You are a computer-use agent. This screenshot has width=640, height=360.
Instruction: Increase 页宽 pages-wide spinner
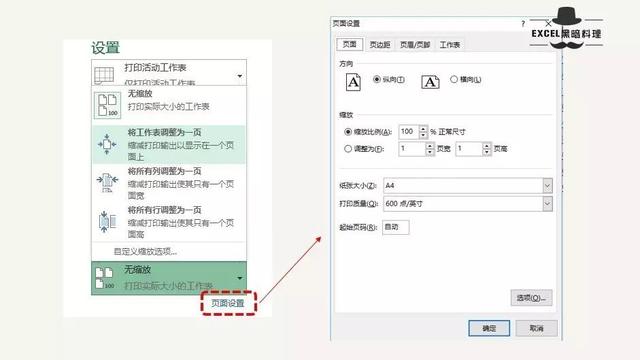(x=430, y=146)
